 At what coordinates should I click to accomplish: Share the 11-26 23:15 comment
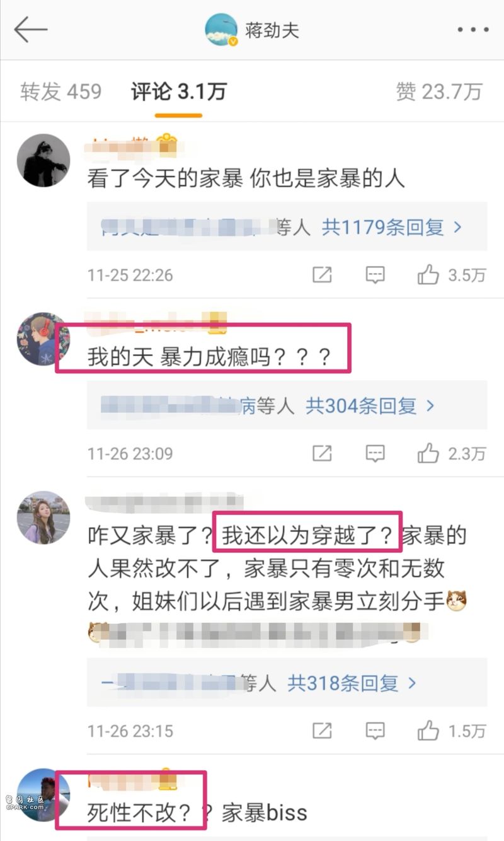(x=322, y=731)
